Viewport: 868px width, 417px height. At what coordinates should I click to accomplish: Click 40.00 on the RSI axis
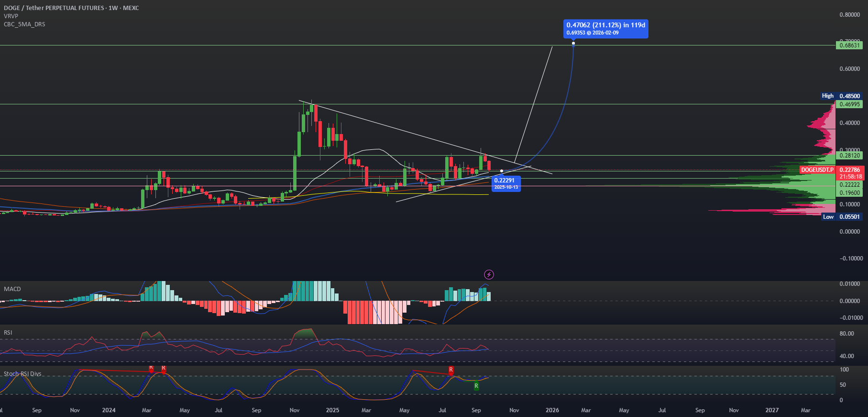click(846, 356)
